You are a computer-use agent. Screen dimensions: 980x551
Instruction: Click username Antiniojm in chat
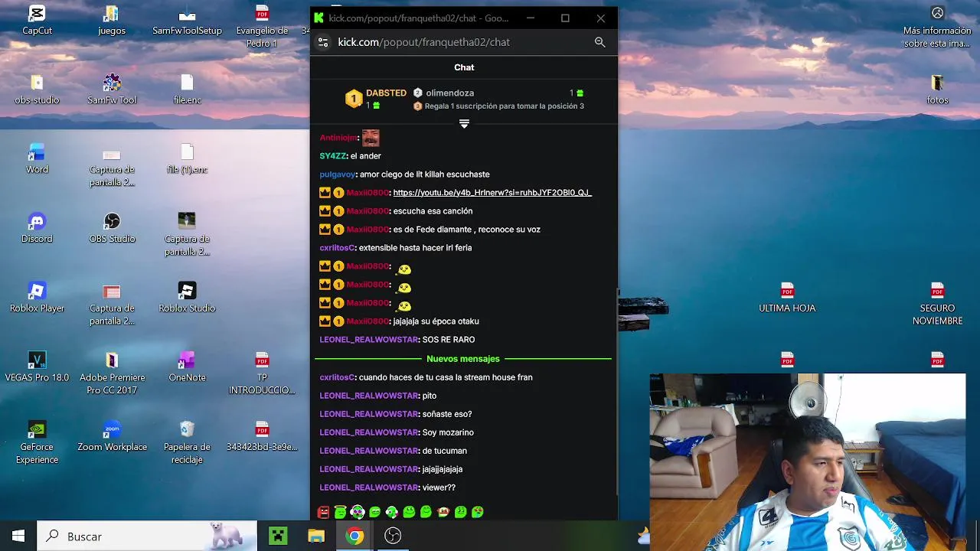338,138
